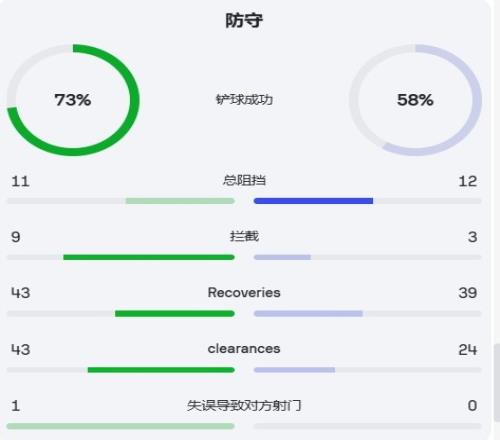Click the light green 总阻挡 bar for 11
Viewport: 500px width, 440px height.
pos(180,201)
